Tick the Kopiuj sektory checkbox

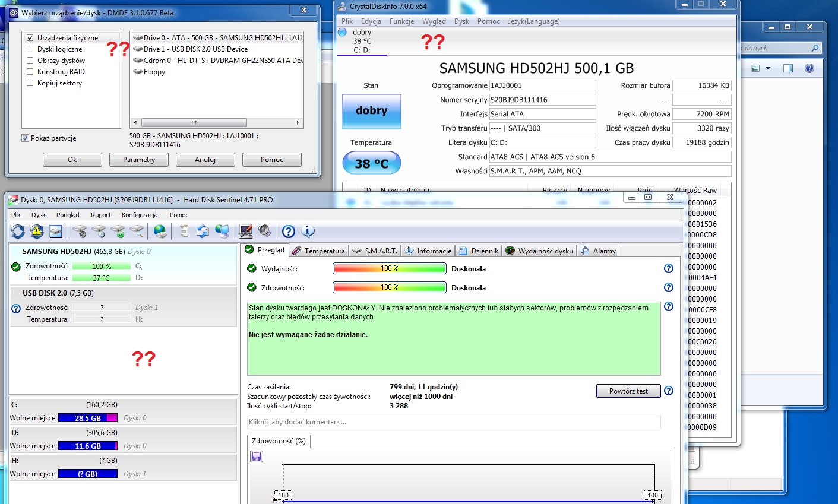[30, 83]
